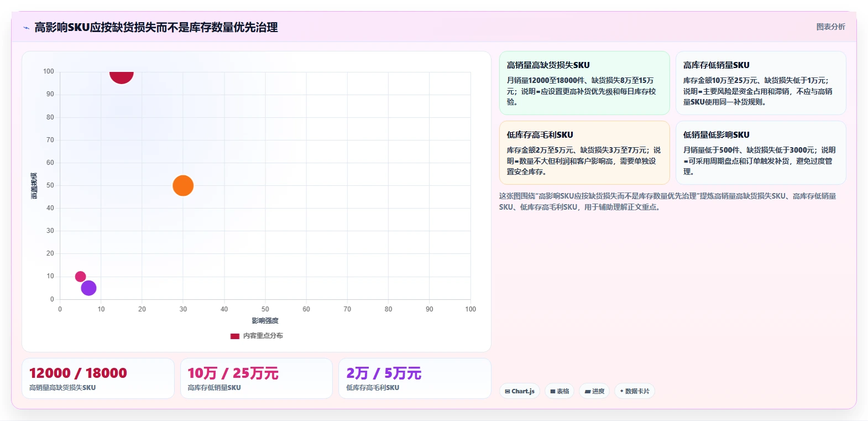Click the description text 库存金额2万至5万元
The width and height of the screenshot is (868, 421).
coord(584,161)
